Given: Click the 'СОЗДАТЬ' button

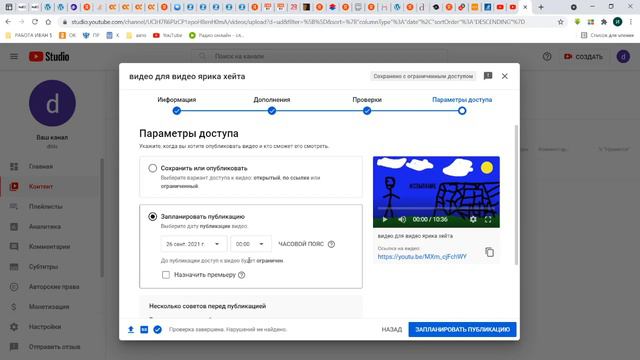Looking at the screenshot, I should [x=583, y=57].
